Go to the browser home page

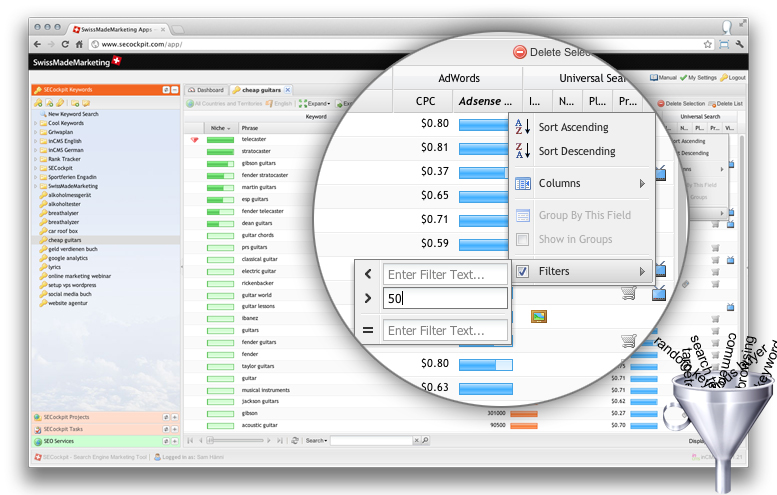coord(79,44)
